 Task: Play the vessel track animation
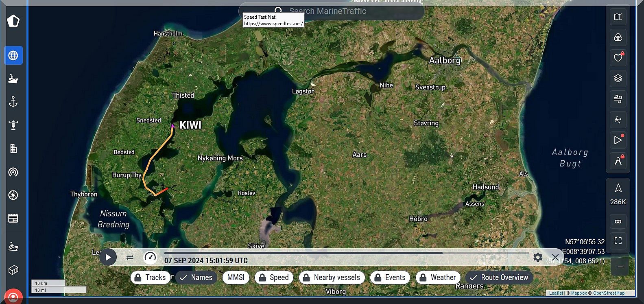108,257
